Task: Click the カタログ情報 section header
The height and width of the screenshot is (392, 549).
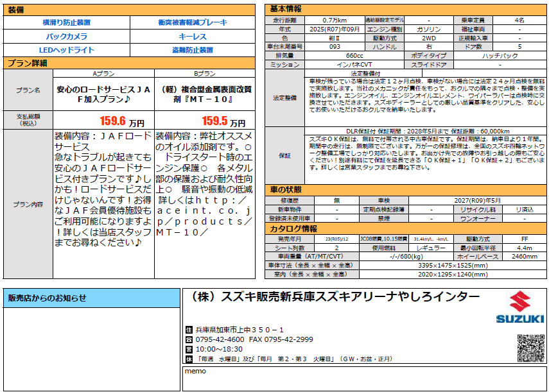Action: (406, 229)
